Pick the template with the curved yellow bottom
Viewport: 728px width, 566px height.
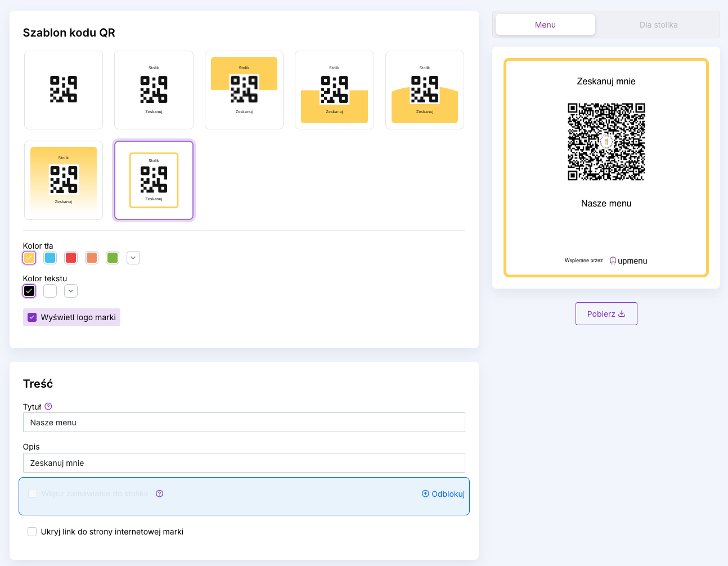click(x=425, y=90)
